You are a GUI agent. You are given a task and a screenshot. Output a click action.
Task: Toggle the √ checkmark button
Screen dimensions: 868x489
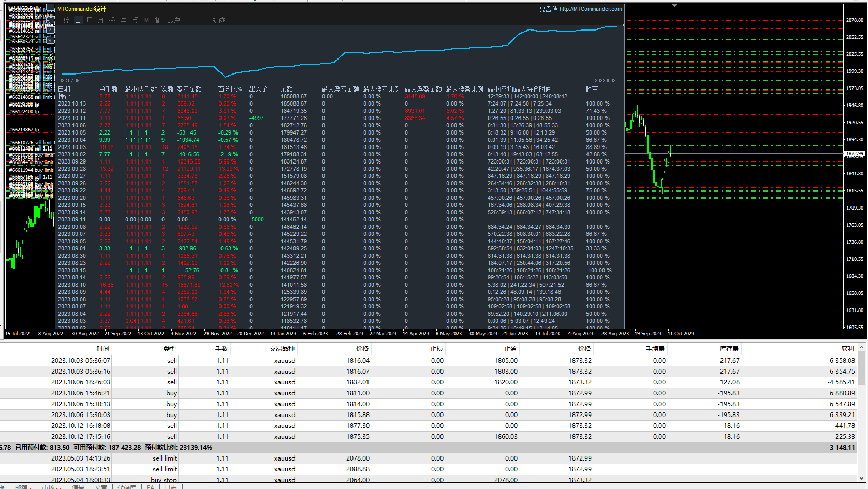point(50,40)
